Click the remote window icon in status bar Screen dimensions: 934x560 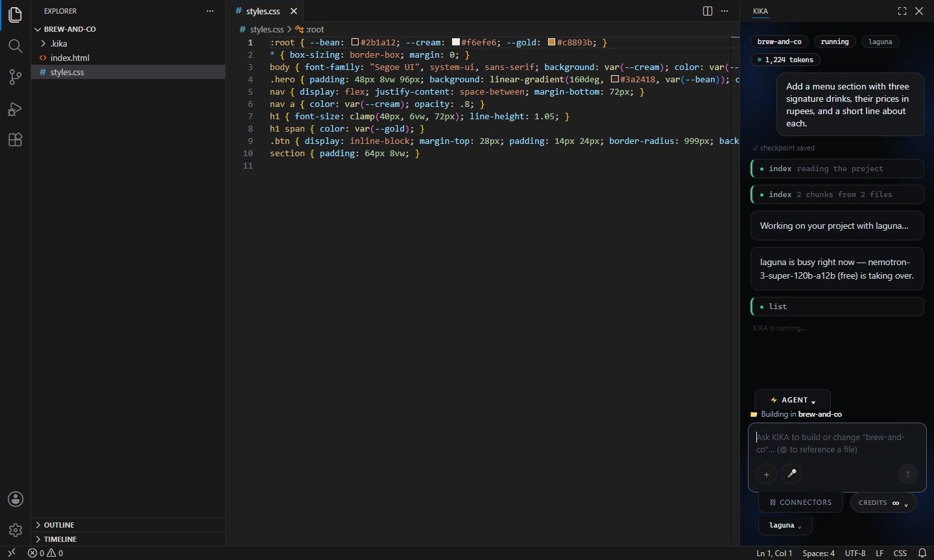[11, 554]
